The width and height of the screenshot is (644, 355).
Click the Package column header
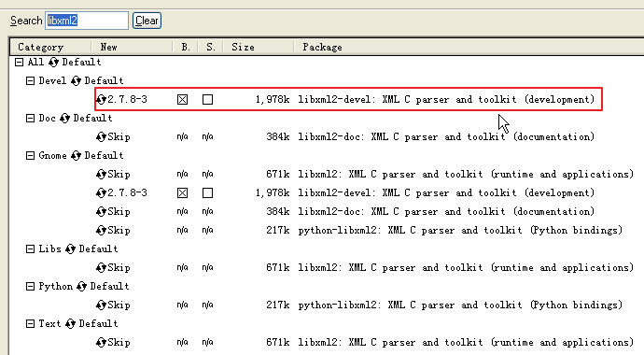pyautogui.click(x=469, y=47)
